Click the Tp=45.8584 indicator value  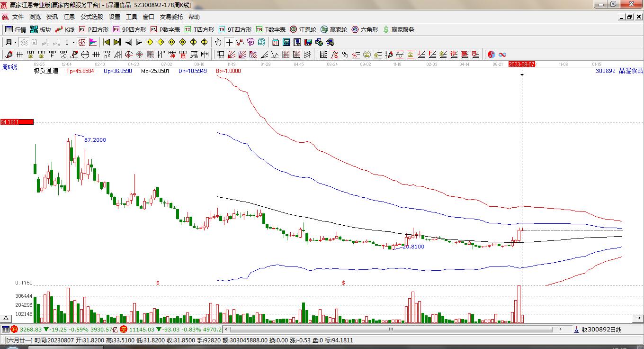(x=80, y=71)
